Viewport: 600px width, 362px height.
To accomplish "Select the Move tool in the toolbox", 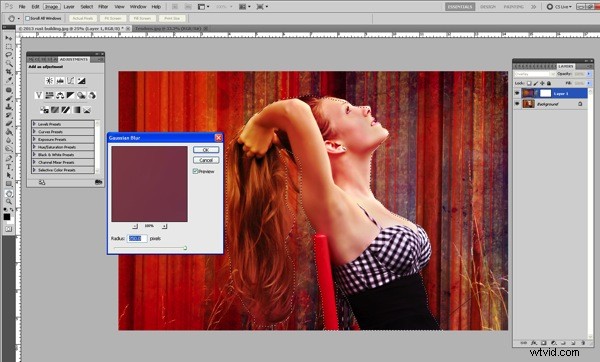I will (x=8, y=38).
